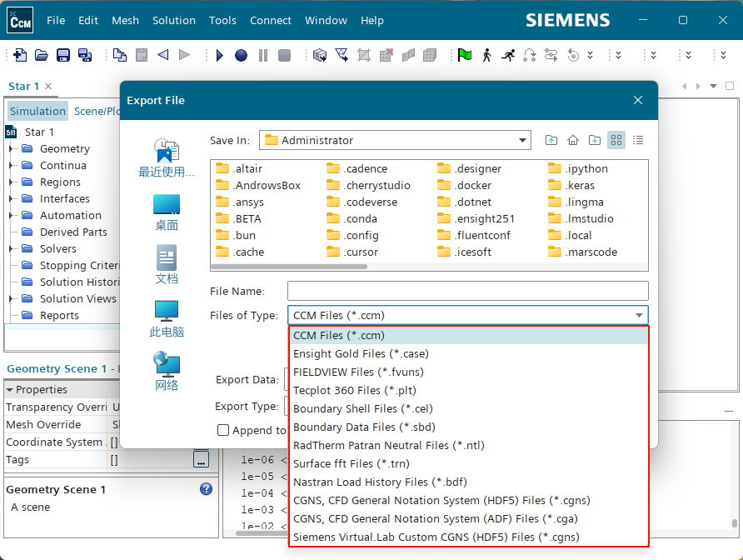Viewport: 743px width, 560px height.
Task: Click the horizontal scrollbar in file list
Action: [x=290, y=267]
